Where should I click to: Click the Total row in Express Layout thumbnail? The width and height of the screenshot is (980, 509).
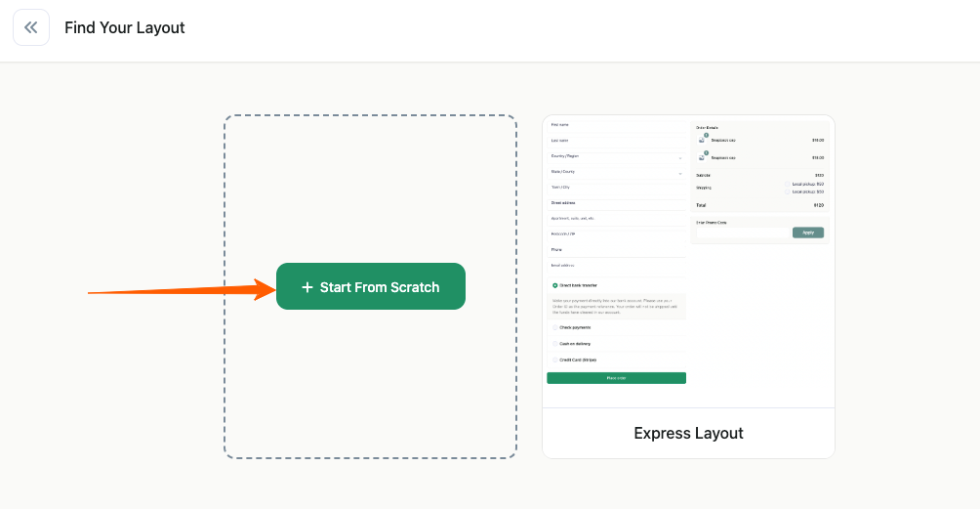[x=759, y=205]
